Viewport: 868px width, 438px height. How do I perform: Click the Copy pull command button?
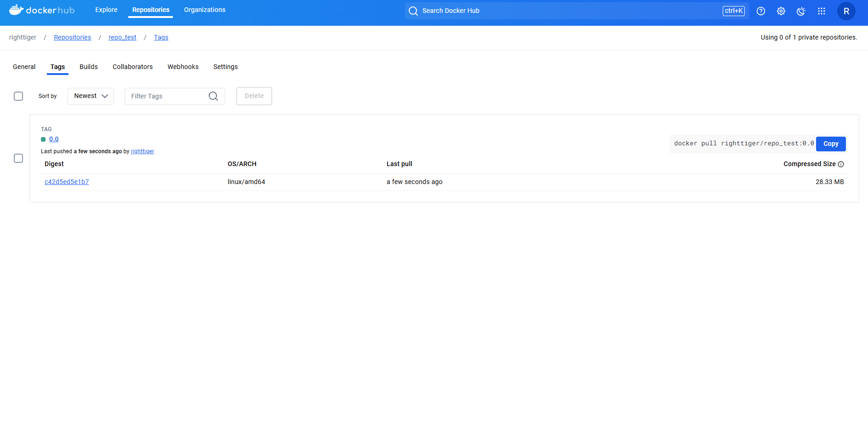[x=831, y=144]
